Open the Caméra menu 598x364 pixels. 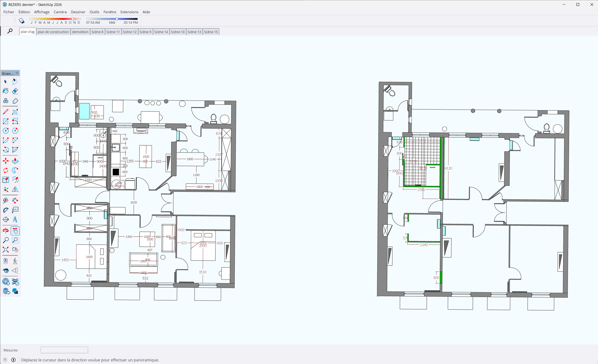60,12
